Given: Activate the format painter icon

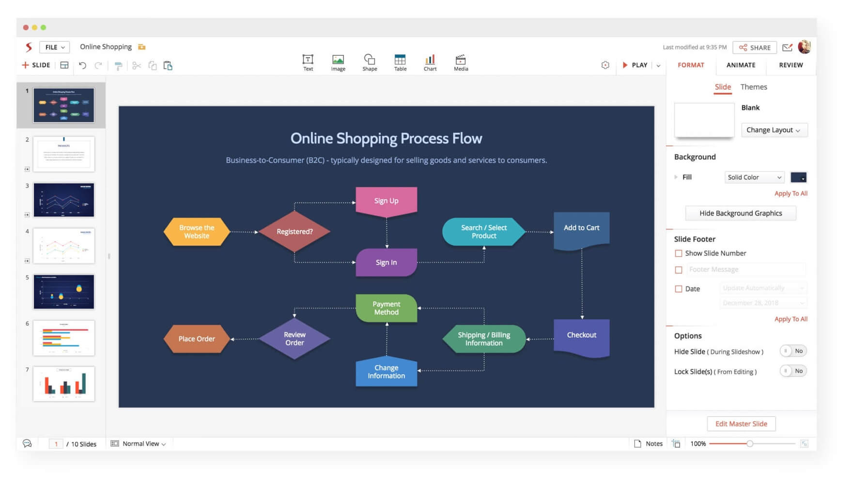Looking at the screenshot, I should click(118, 66).
